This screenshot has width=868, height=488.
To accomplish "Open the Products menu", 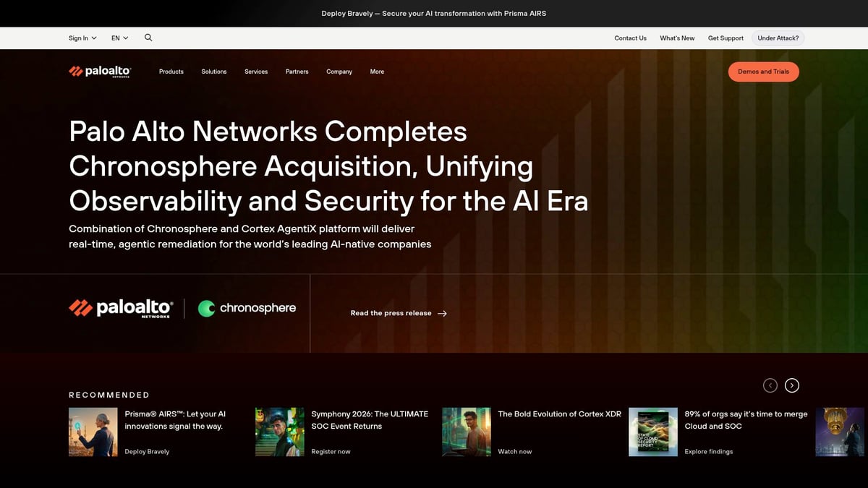I will pyautogui.click(x=171, y=72).
